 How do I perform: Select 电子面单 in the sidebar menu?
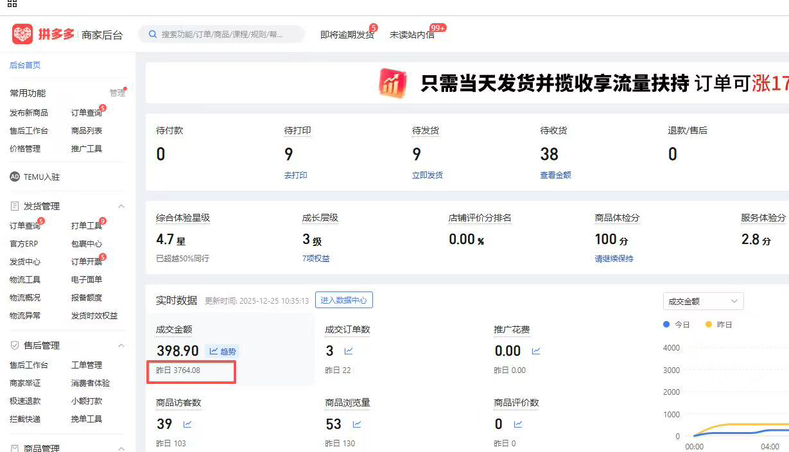tap(86, 280)
